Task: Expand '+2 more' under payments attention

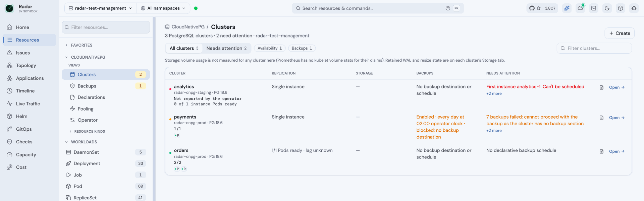Action: (x=494, y=131)
